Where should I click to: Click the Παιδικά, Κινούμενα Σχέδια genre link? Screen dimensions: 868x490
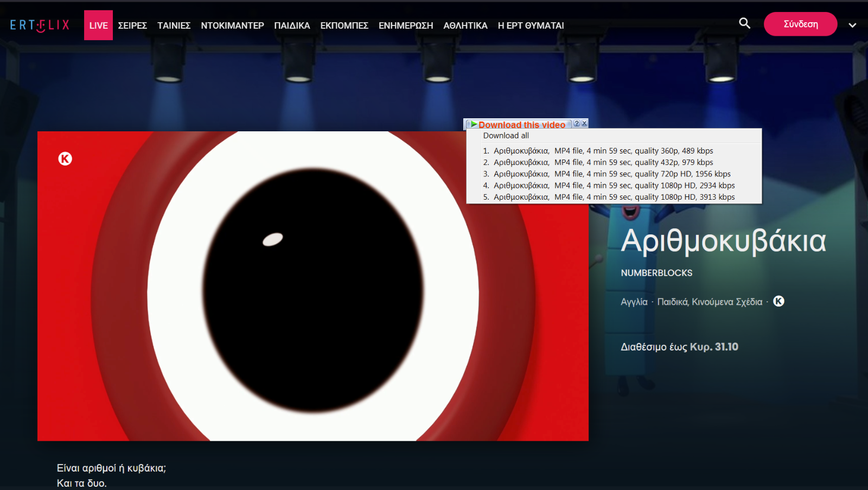click(x=710, y=302)
